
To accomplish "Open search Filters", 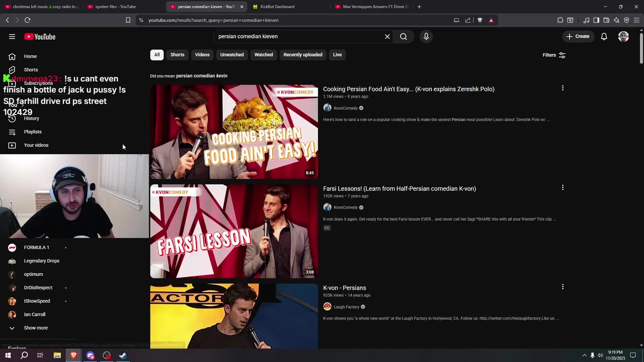I will coord(554,55).
